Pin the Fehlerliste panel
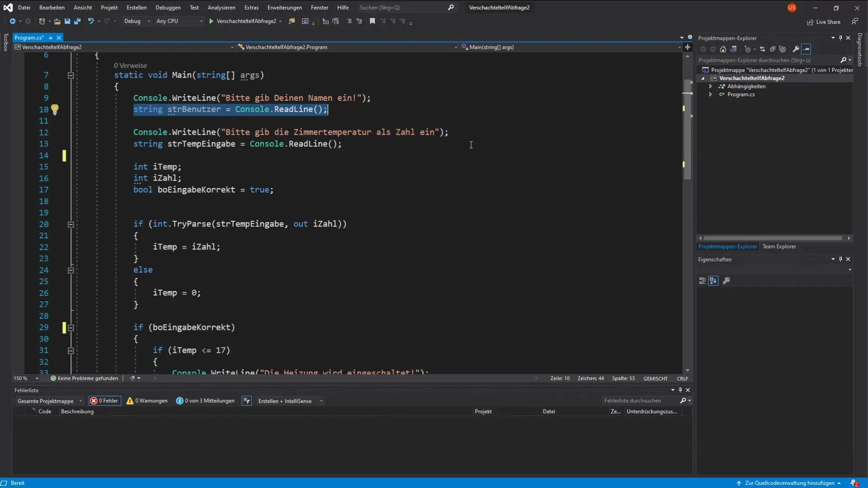The image size is (868, 488). coord(680,390)
